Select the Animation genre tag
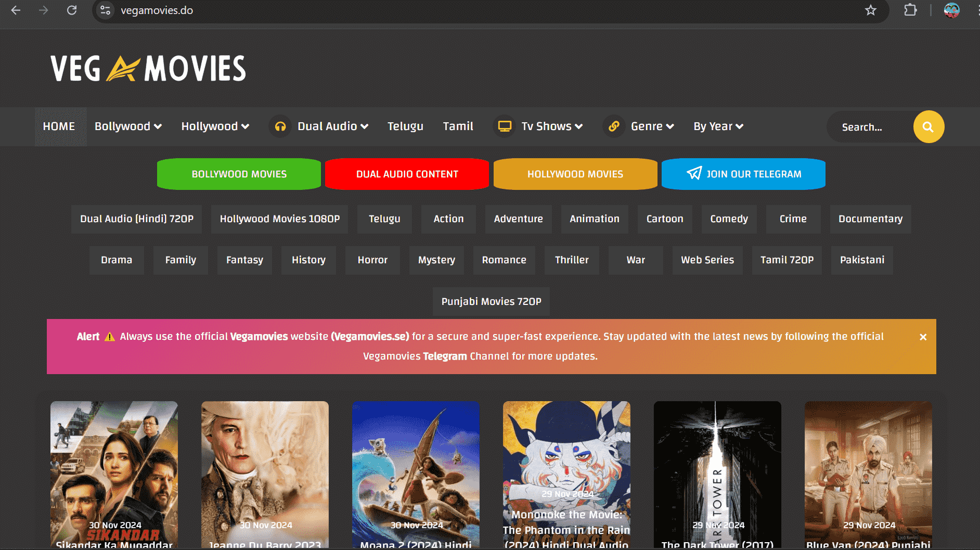The height and width of the screenshot is (550, 980). [595, 219]
